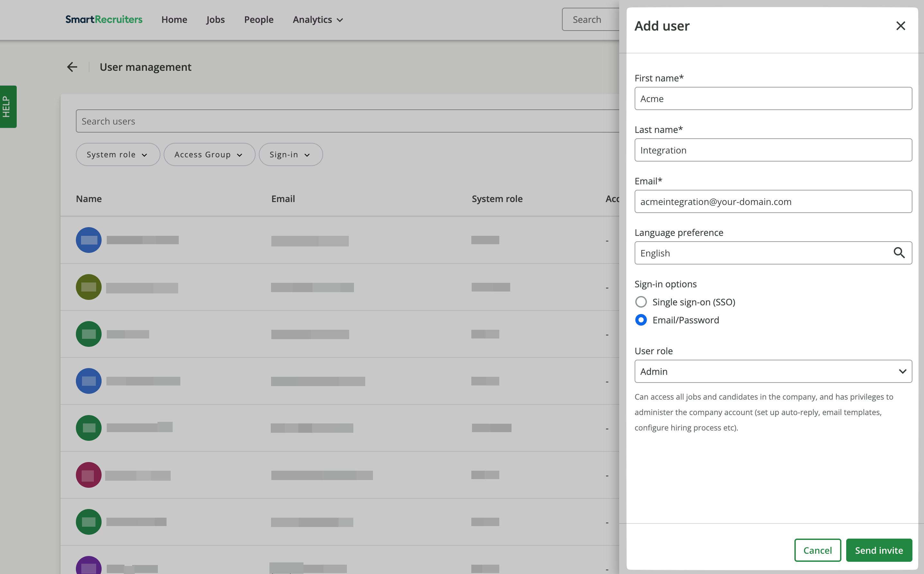Open the Analytics menu

(318, 19)
